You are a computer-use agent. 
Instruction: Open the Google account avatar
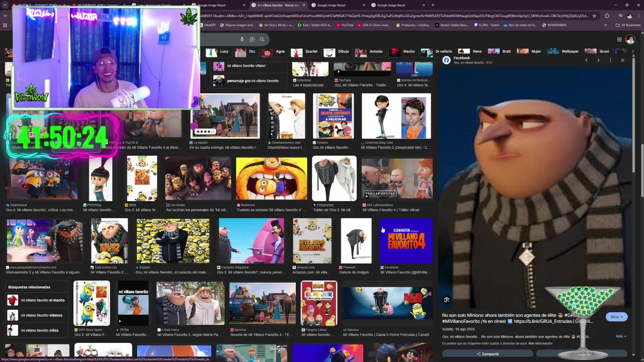point(630,40)
